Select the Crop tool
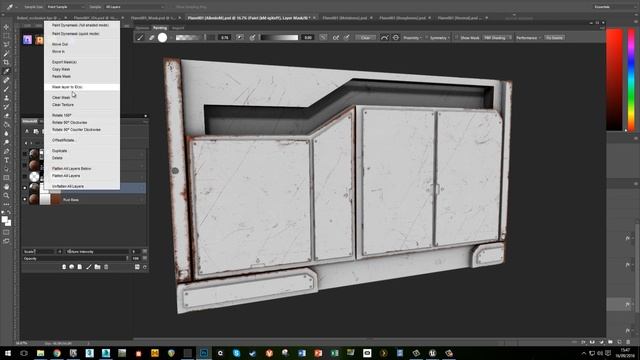 6,62
